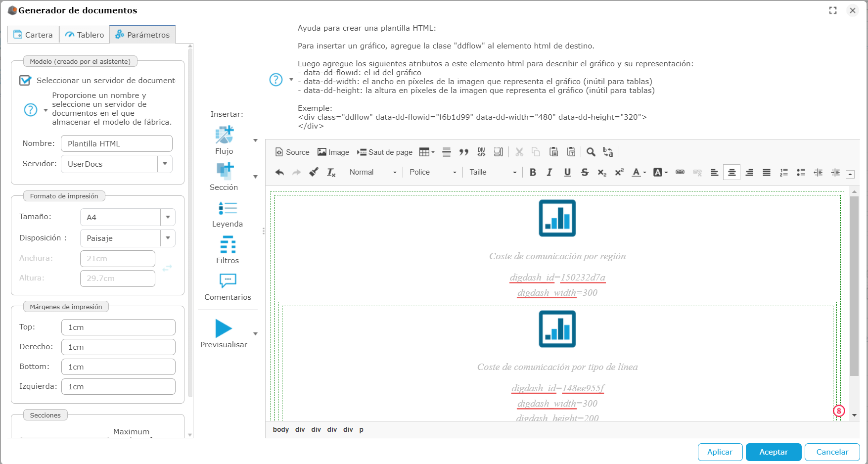Select 'body' in the element path bar
The width and height of the screenshot is (868, 464).
pyautogui.click(x=281, y=429)
